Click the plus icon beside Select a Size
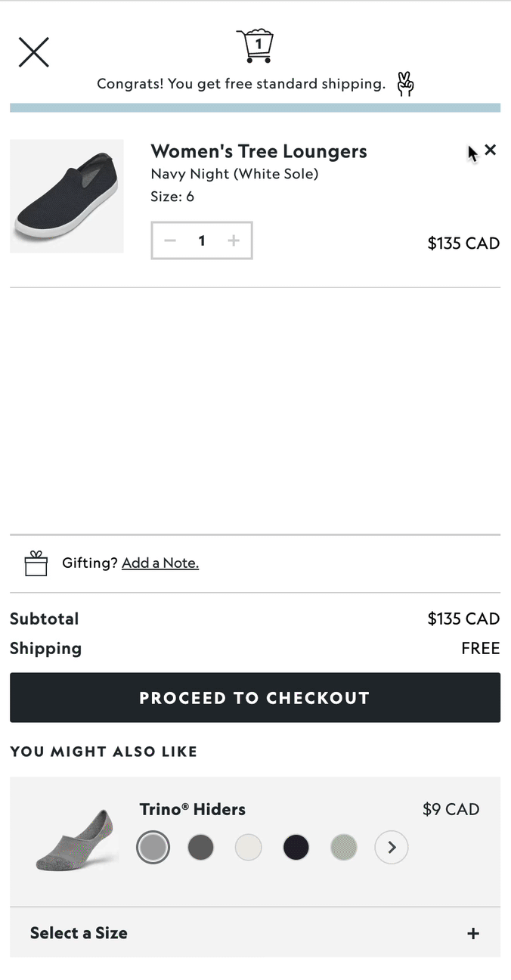 (x=473, y=934)
